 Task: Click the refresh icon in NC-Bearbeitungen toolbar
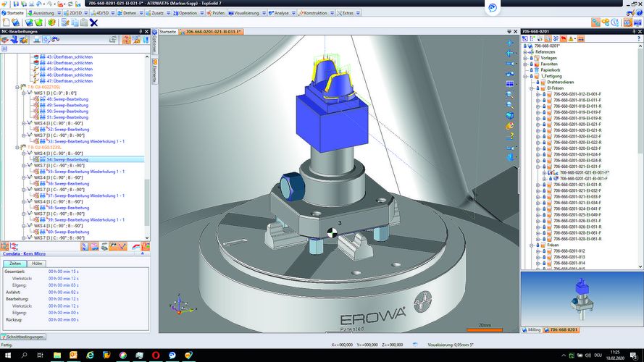(x=113, y=39)
